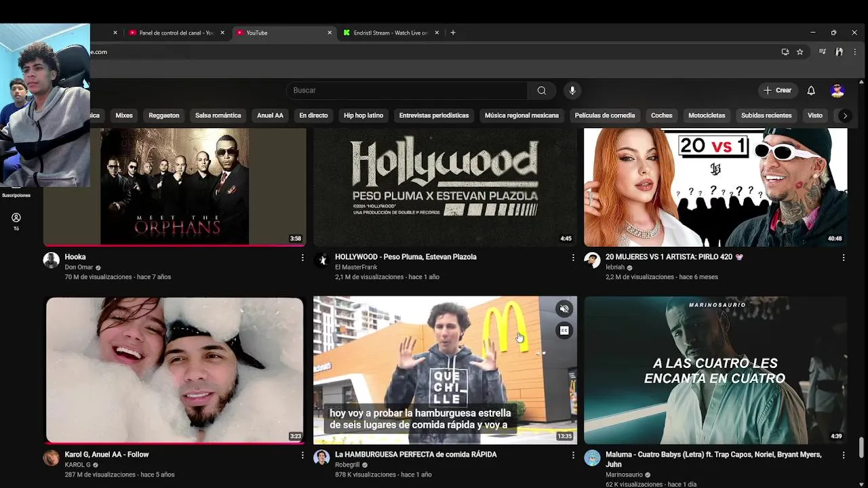Open 20 MUJERES VS 1 ARTISTA title
The height and width of the screenshot is (488, 868).
point(674,257)
